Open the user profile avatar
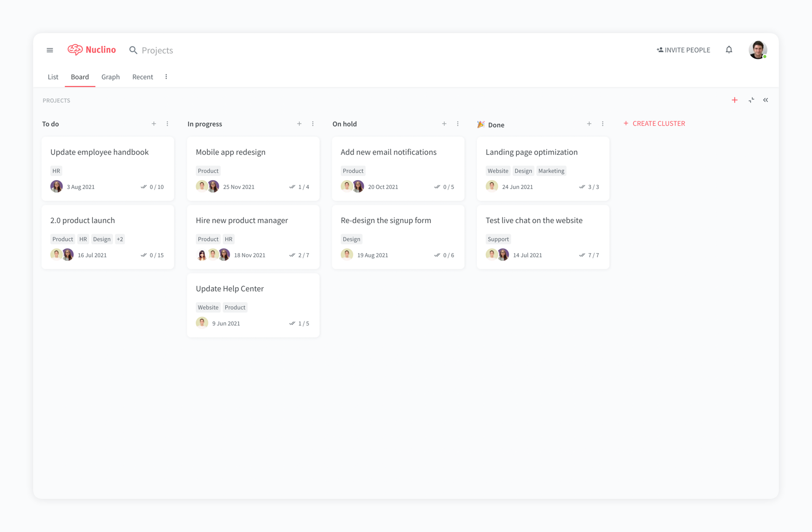 coord(758,50)
